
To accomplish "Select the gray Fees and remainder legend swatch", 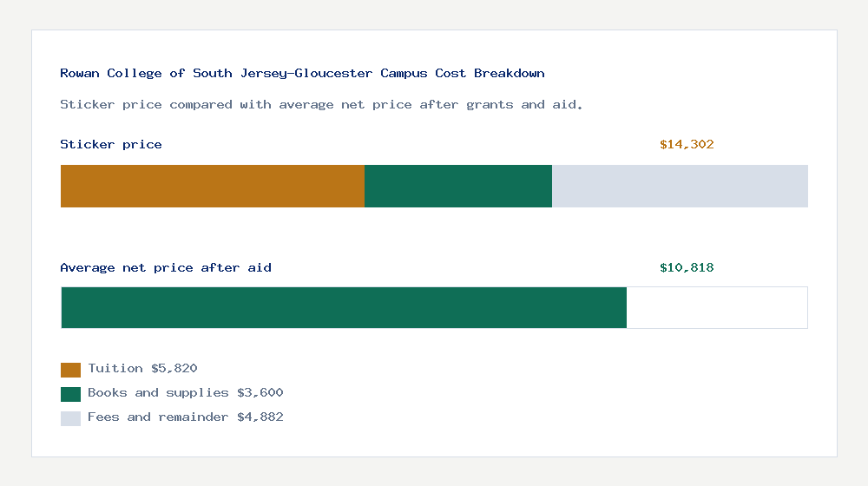I will pos(71,418).
